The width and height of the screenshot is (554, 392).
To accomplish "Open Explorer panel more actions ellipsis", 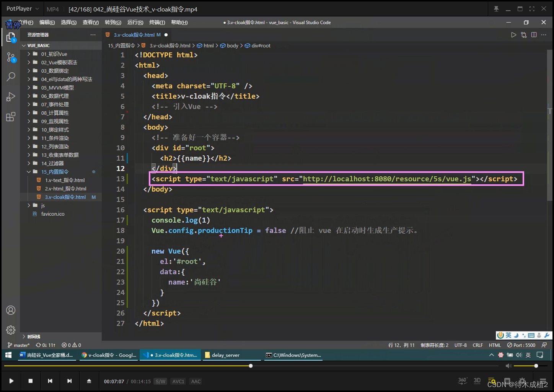I will pyautogui.click(x=93, y=35).
